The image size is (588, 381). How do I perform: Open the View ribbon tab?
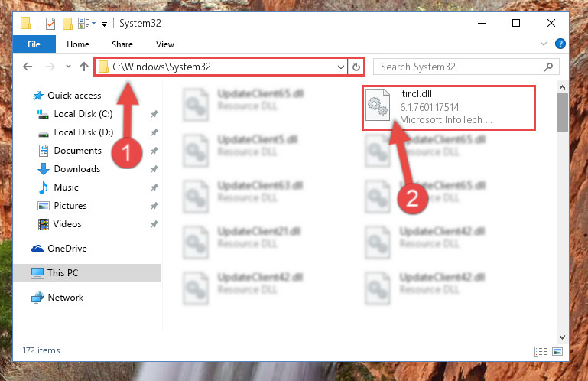[x=165, y=44]
